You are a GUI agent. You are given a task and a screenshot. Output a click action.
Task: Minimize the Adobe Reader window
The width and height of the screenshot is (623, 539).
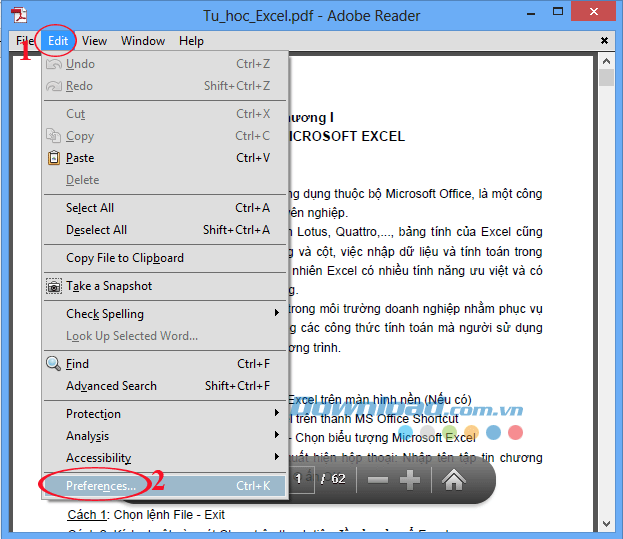tap(531, 13)
